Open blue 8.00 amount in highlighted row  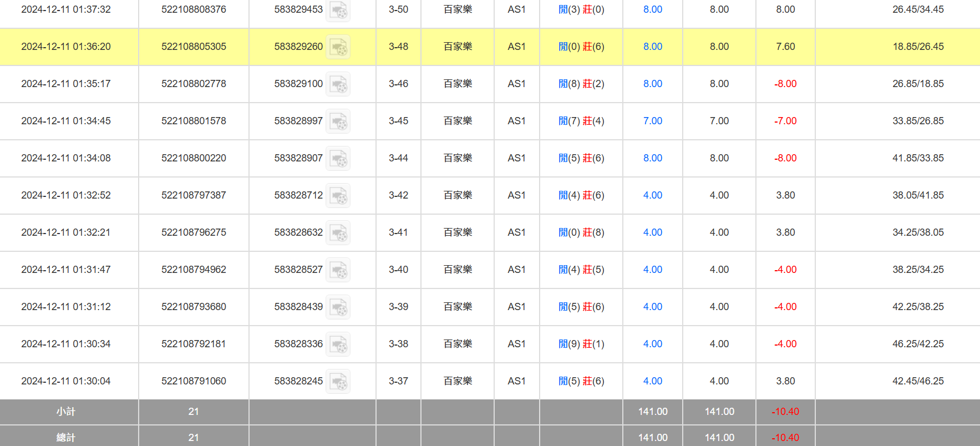tap(653, 47)
